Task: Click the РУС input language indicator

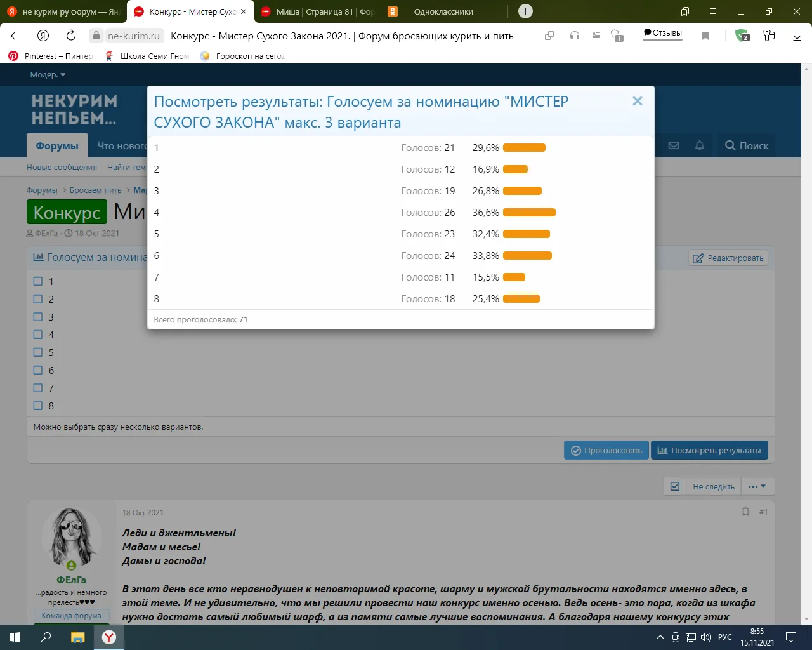Action: click(725, 637)
